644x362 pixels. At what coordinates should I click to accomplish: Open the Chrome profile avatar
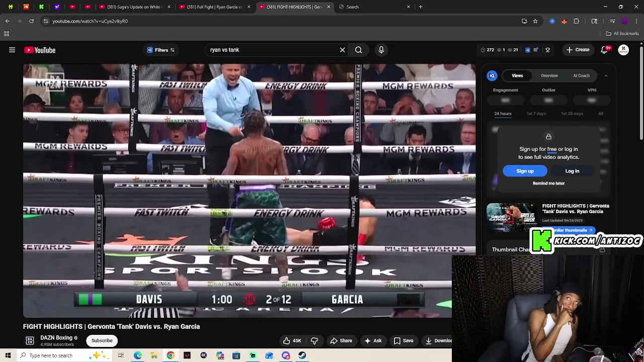coord(625,21)
